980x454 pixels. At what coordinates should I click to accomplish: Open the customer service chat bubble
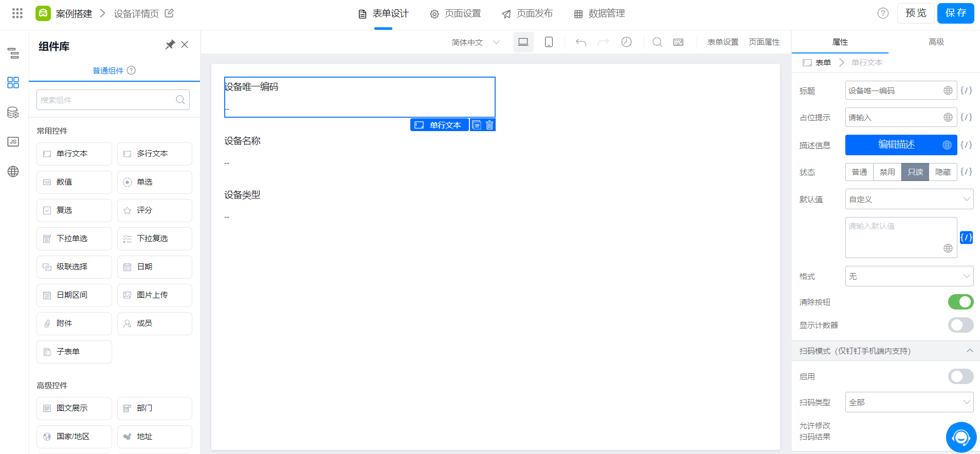961,438
